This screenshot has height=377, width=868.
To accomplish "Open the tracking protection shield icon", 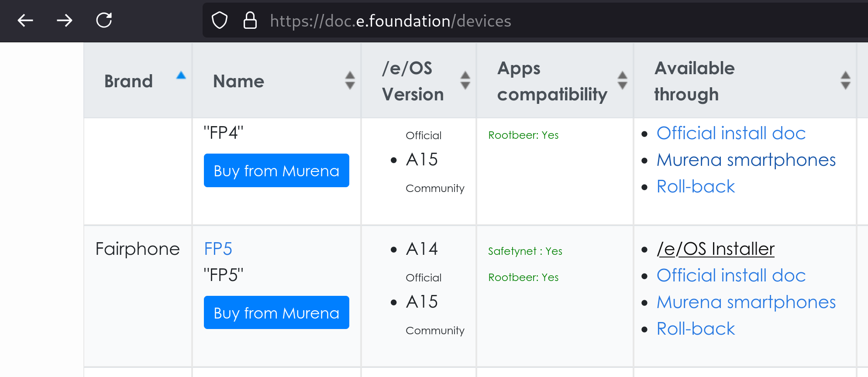I will pyautogui.click(x=220, y=21).
